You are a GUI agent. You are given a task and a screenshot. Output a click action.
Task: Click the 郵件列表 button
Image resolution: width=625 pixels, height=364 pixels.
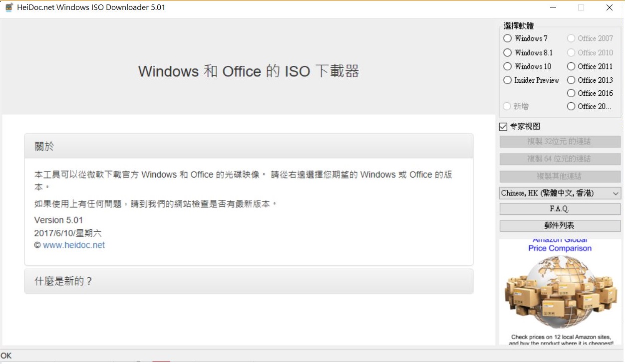[560, 226]
